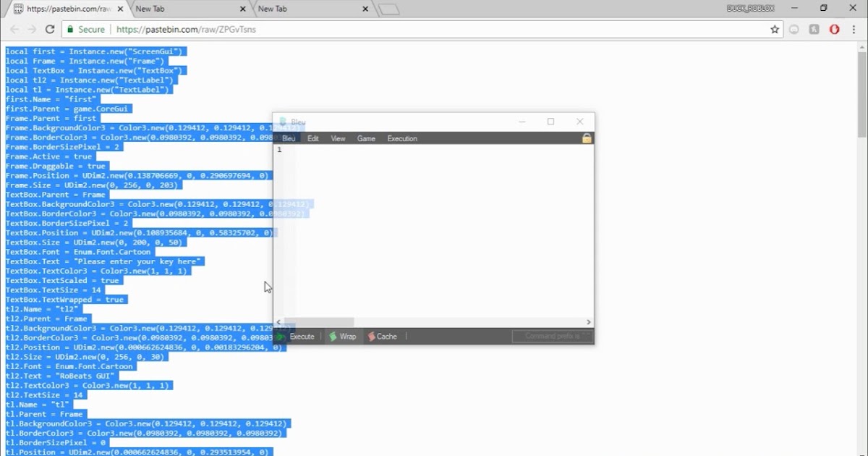868x456 pixels.
Task: Click the Bleu window title icon
Action: click(283, 122)
